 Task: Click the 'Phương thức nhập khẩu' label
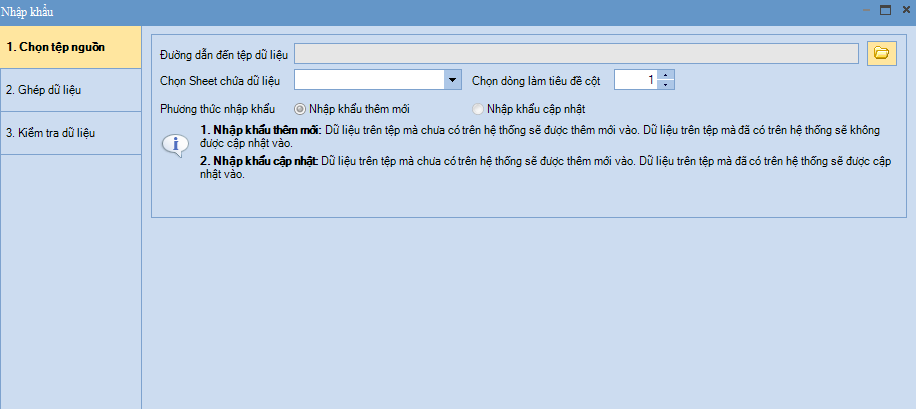pyautogui.click(x=217, y=109)
